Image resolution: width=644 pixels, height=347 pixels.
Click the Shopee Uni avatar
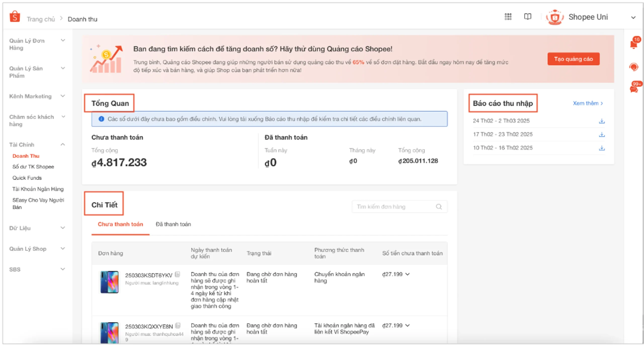coord(554,17)
